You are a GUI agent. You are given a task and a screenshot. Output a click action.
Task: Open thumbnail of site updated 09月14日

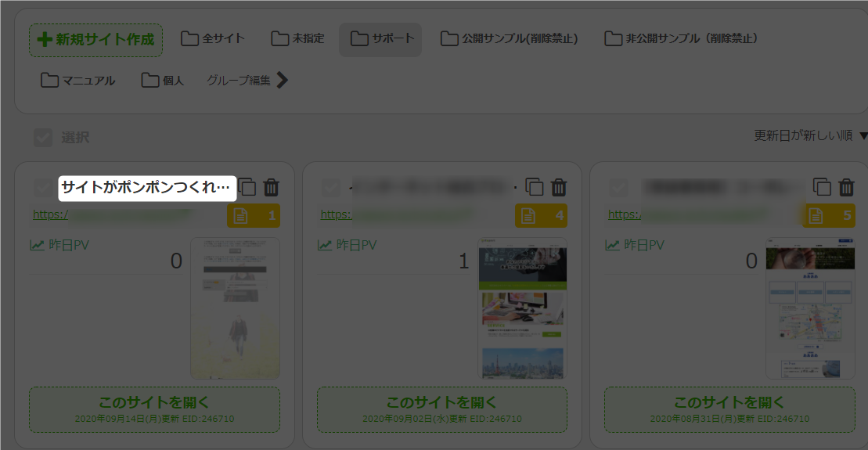pyautogui.click(x=236, y=308)
